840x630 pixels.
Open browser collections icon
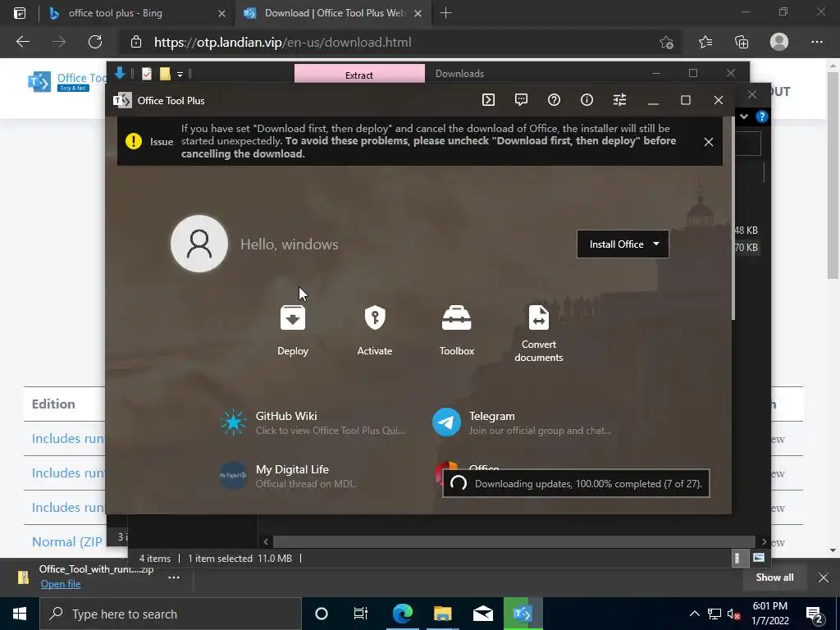(x=742, y=42)
